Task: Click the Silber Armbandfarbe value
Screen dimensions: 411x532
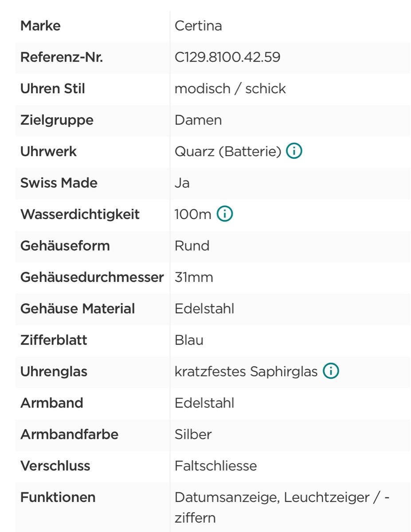Action: coord(193,434)
